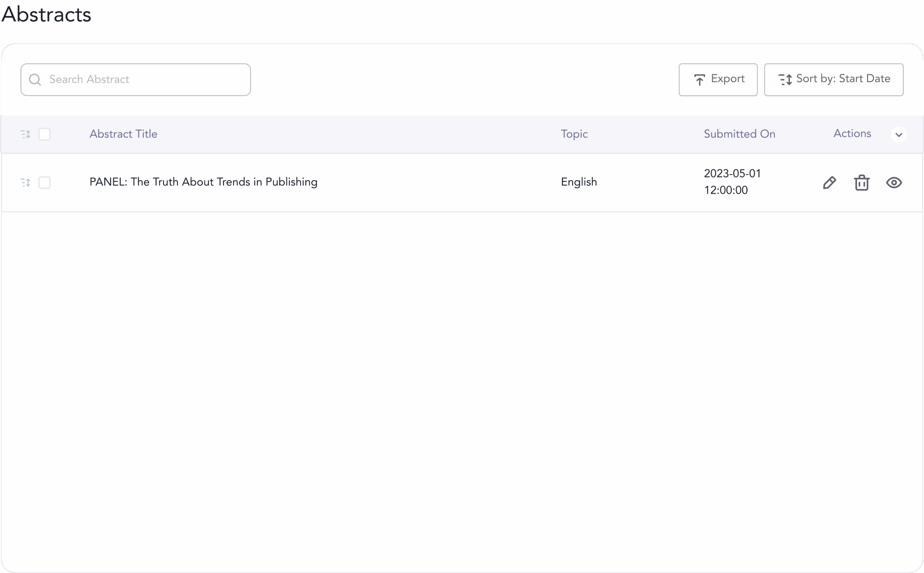Delete the PANEL abstract using trash icon

point(862,183)
